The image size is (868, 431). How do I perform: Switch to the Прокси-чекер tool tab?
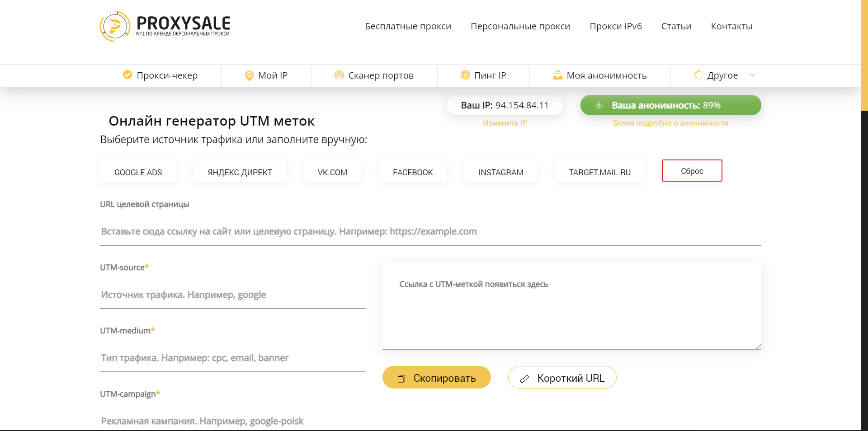pos(160,75)
